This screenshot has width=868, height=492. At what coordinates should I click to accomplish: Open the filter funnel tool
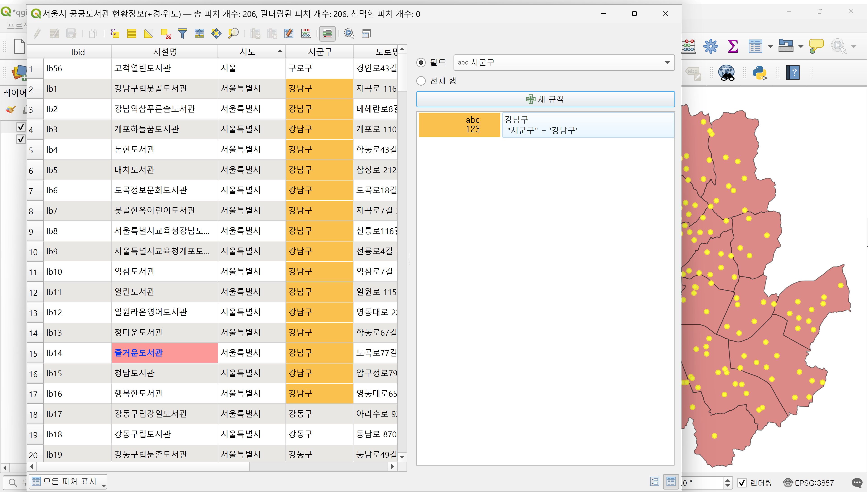(182, 33)
